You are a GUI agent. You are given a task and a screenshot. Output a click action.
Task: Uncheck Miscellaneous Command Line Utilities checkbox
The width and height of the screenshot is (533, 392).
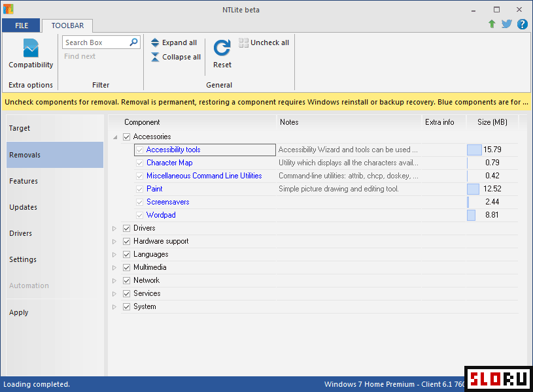139,176
